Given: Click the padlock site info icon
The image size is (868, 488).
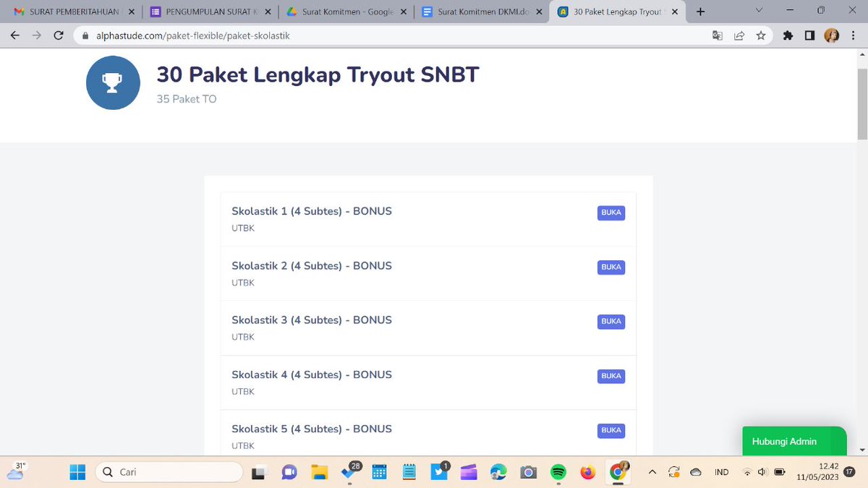Looking at the screenshot, I should [x=85, y=35].
